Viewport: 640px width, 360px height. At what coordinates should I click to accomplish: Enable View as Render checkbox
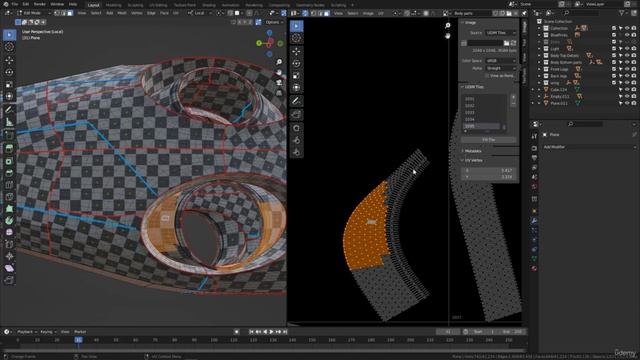coord(487,76)
